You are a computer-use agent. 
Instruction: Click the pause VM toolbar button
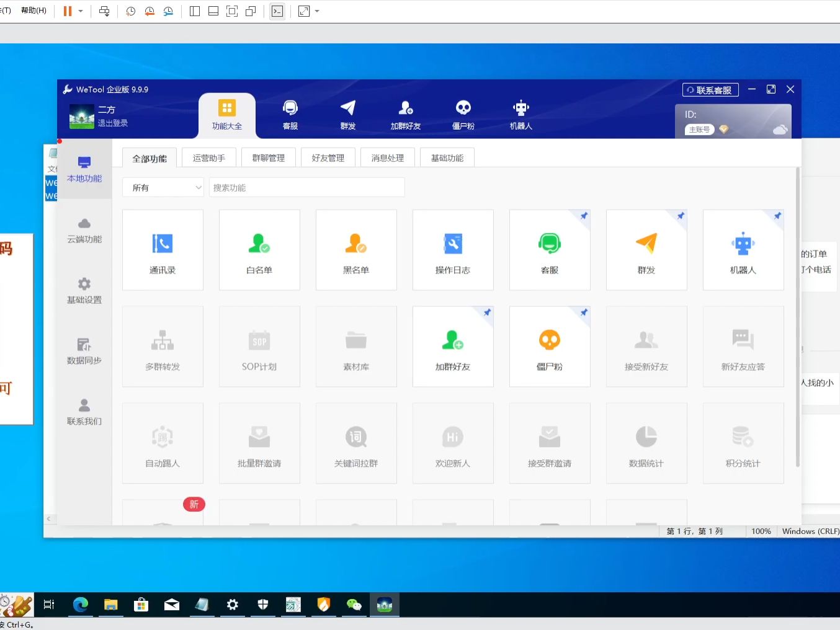coord(68,11)
